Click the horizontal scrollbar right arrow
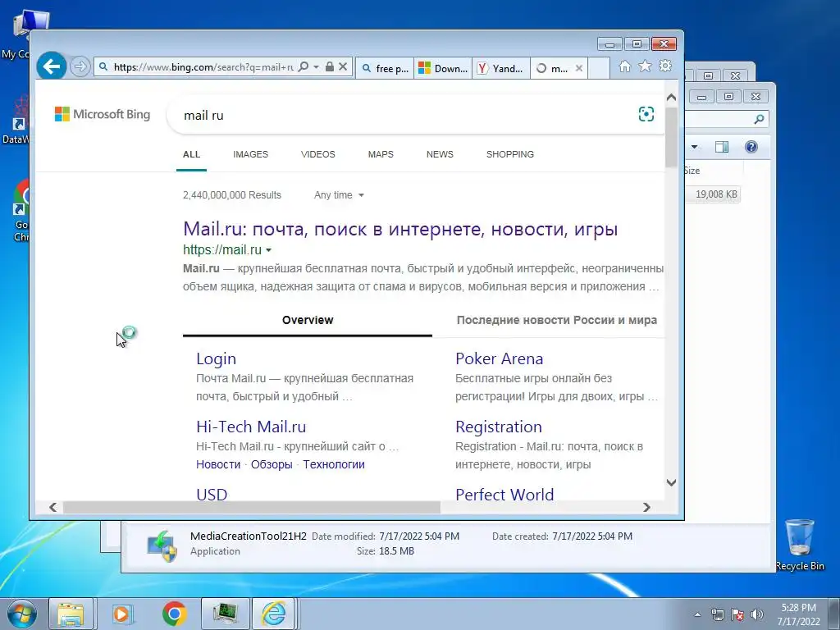Screen dimensions: 840x630 [x=646, y=507]
